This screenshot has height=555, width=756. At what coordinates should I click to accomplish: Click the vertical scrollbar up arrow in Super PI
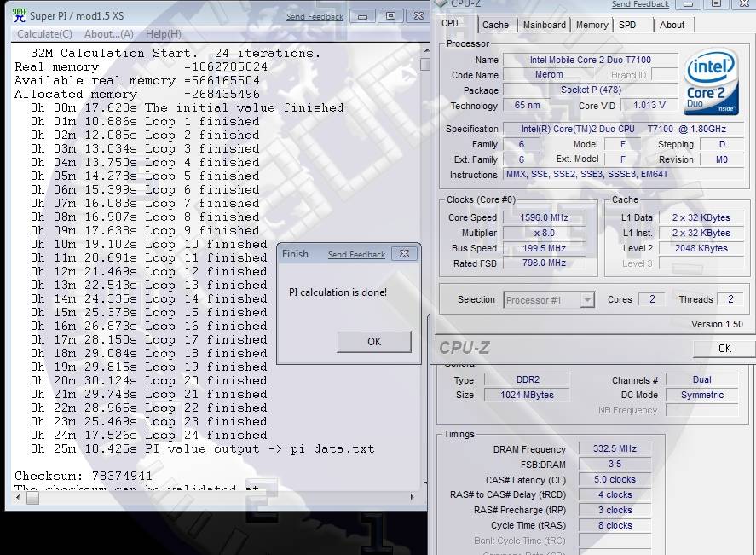click(426, 50)
